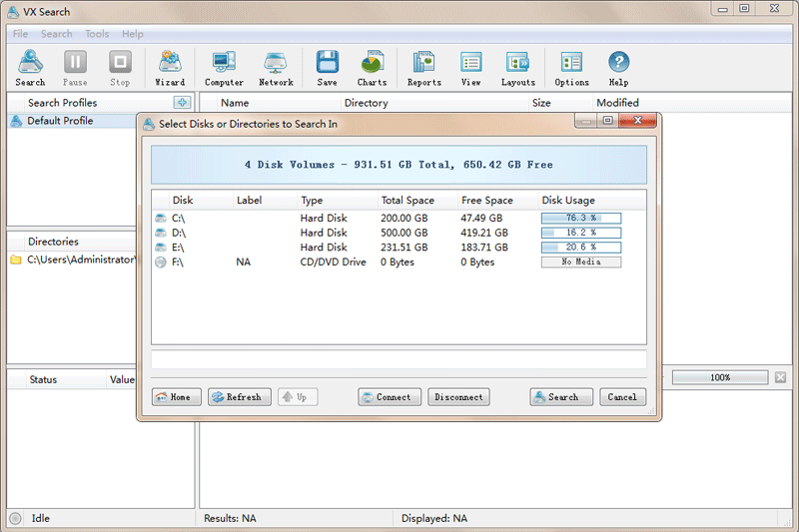Click the Save toolbar icon
799x532 pixels.
click(x=327, y=68)
